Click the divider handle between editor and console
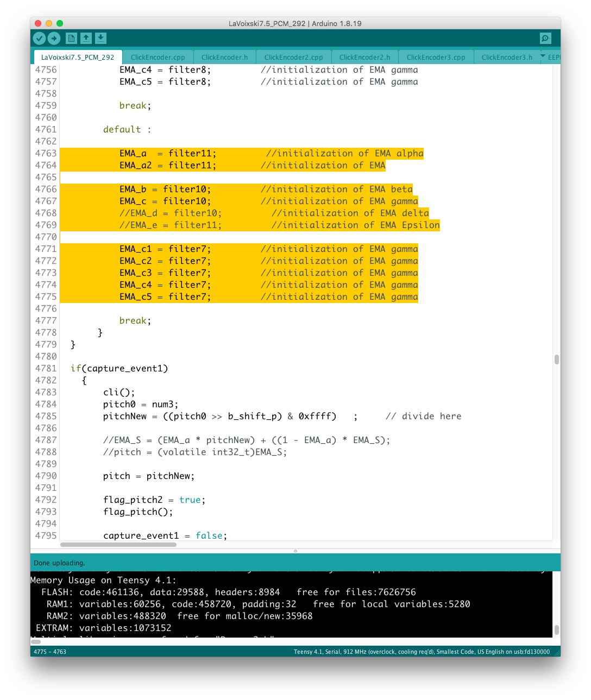Image resolution: width=591 pixels, height=700 pixels. coord(295,551)
